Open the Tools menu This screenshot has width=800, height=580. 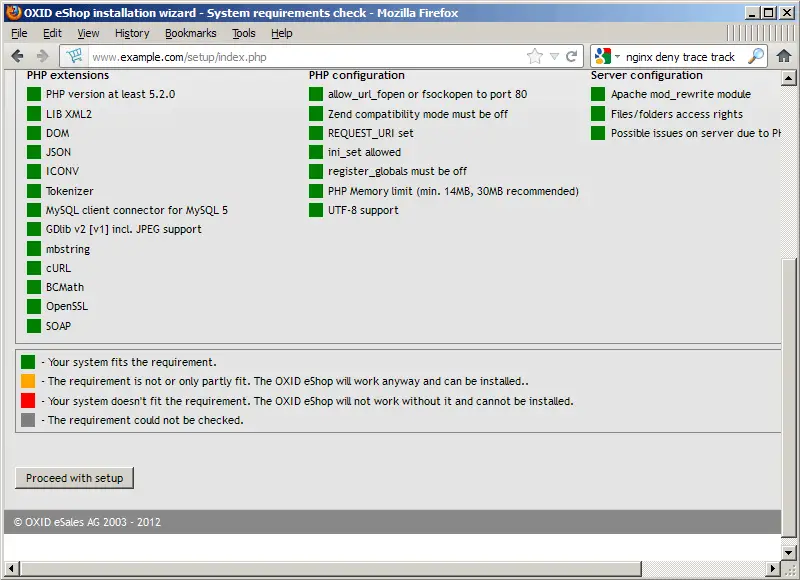pyautogui.click(x=244, y=33)
